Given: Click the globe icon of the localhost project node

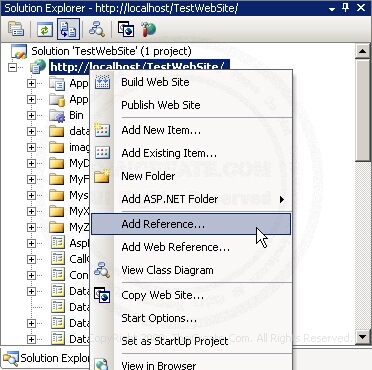Looking at the screenshot, I should pyautogui.click(x=38, y=67).
